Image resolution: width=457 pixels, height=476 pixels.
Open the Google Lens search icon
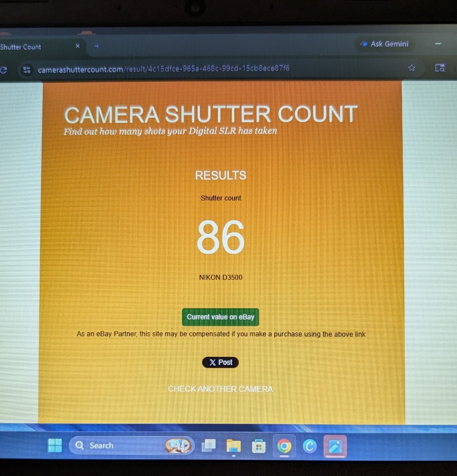pos(440,68)
